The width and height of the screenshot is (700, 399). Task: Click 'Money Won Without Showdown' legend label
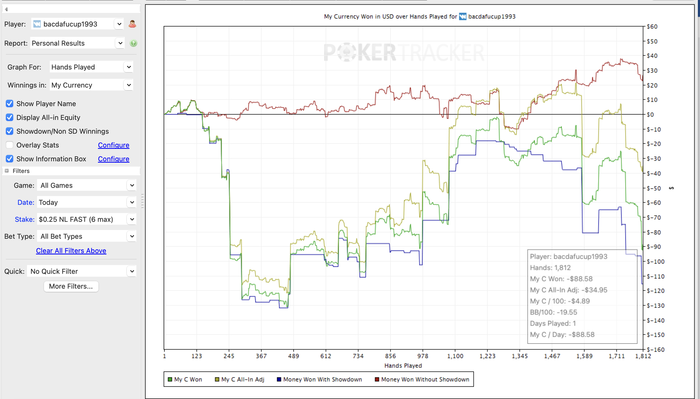pos(425,379)
